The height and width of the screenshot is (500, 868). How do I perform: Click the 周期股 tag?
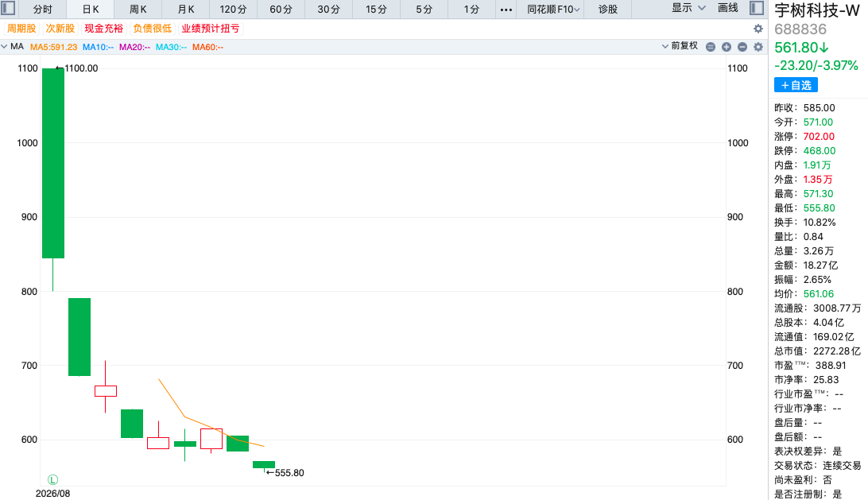point(21,29)
